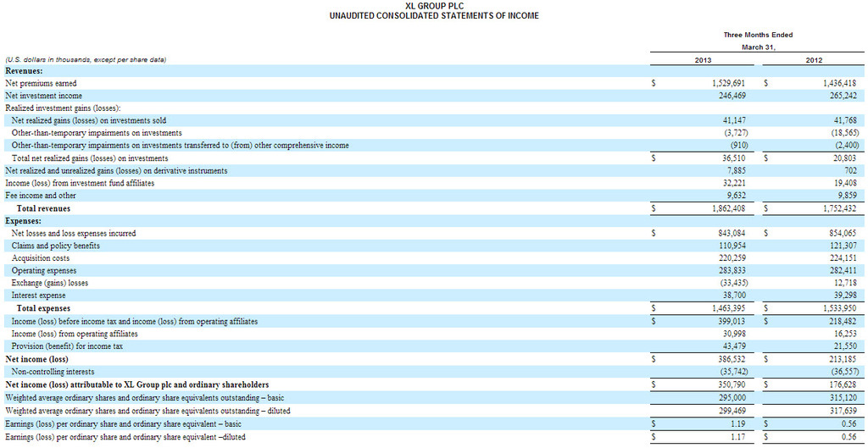Select value 1,529,691 for net premiums earned
This screenshot has width=868, height=448.
click(728, 84)
